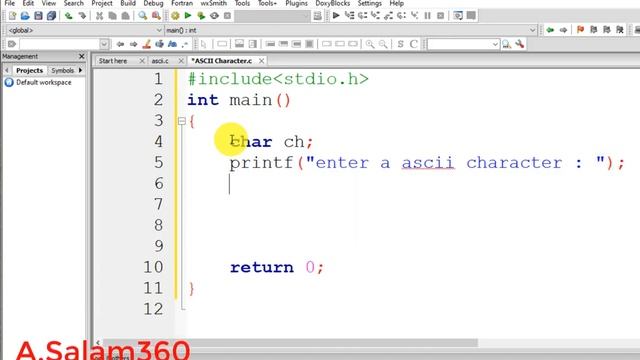Toggle the regex search option
Screen dimensions: 640x360
[x=185, y=44]
